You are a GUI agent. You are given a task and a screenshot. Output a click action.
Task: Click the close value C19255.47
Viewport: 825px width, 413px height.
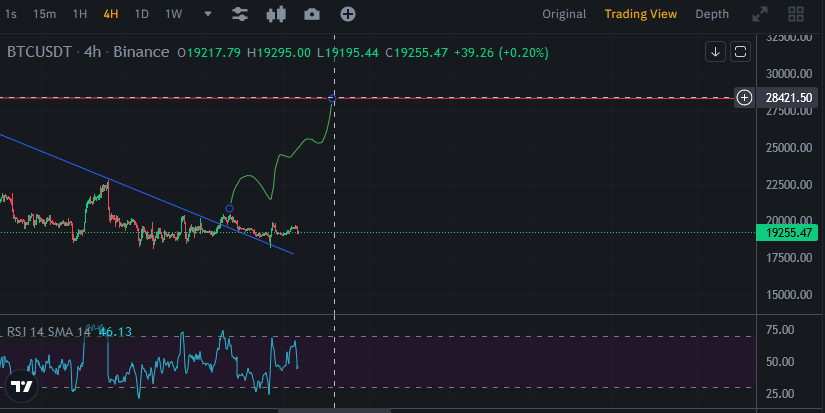(x=416, y=53)
